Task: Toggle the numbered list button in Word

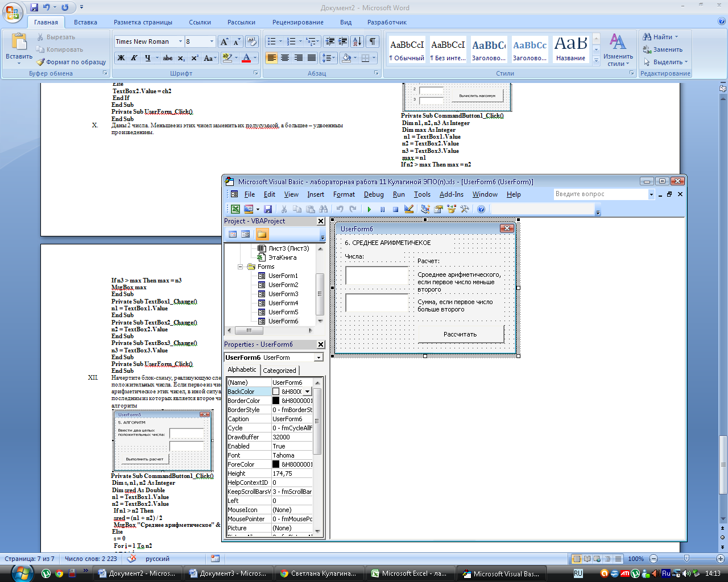Action: tap(291, 41)
